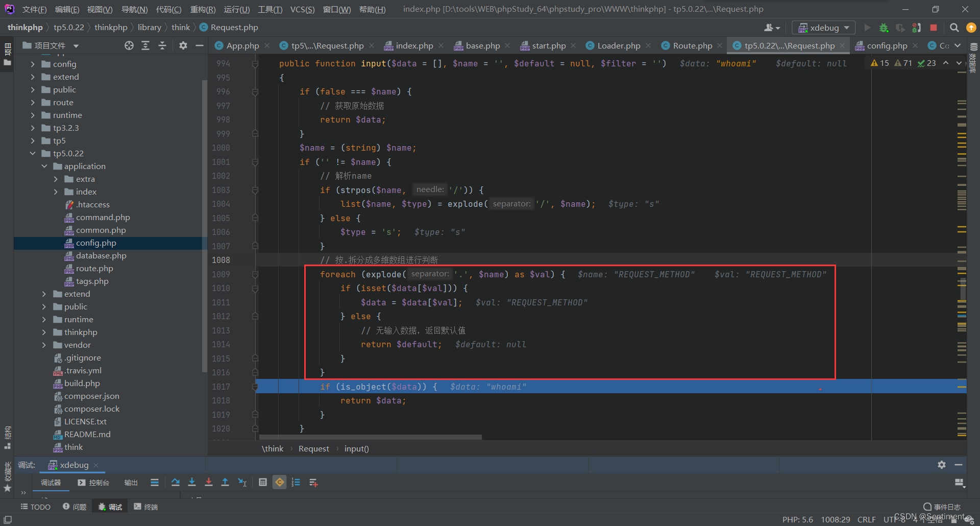Image resolution: width=980 pixels, height=526 pixels.
Task: Click the editor horizontal scrollbar
Action: coord(371,438)
